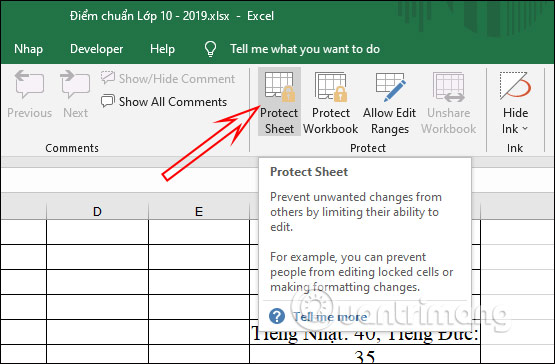Open Allow Edit Ranges
The image size is (555, 364).
point(389,102)
